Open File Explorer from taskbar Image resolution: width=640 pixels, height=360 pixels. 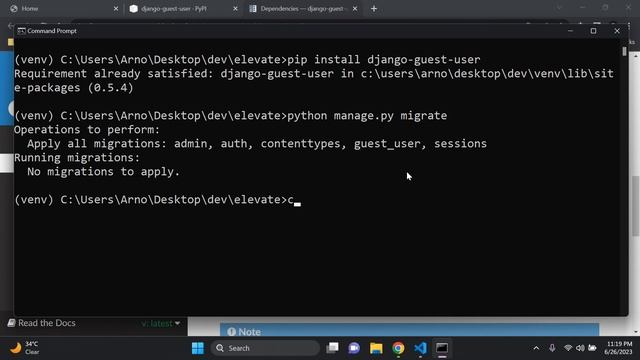(376, 348)
